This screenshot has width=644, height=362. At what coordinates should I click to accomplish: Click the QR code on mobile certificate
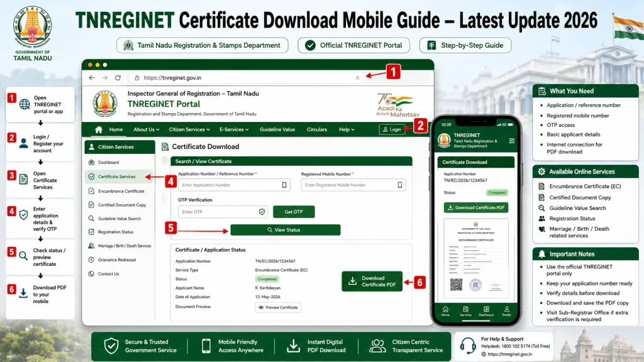456,285
